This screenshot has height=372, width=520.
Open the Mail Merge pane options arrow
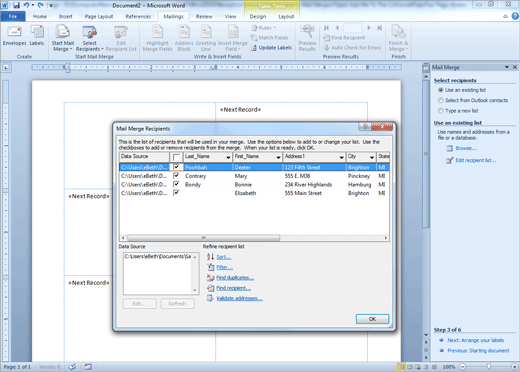[x=507, y=67]
